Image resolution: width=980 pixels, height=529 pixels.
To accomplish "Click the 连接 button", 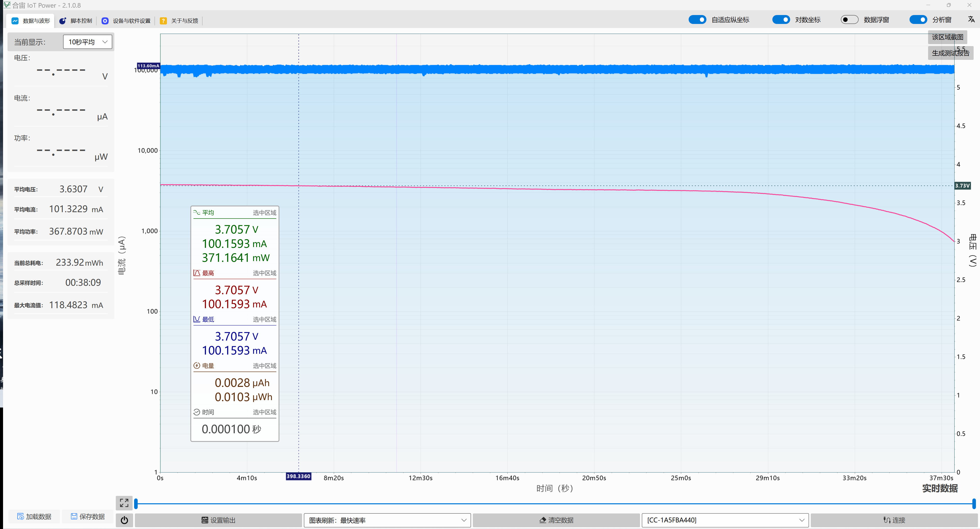I will 894,520.
